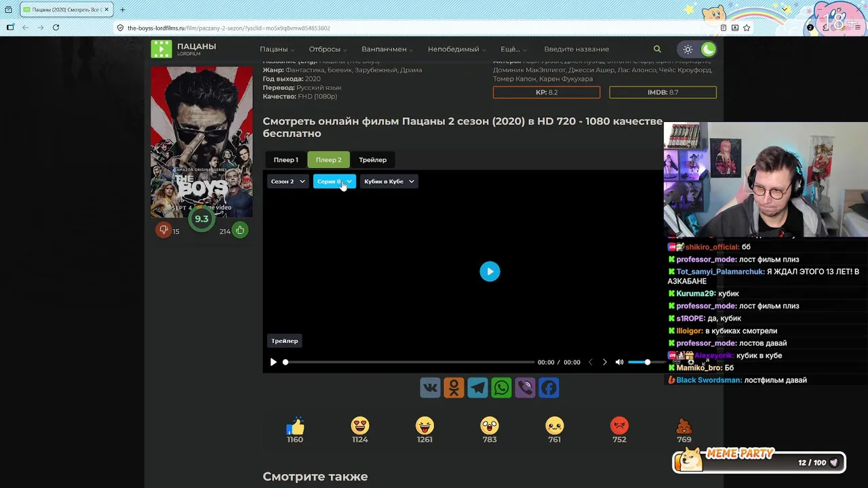The width and height of the screenshot is (868, 488).
Task: Open the Сезон 2 season dropdown
Action: tap(288, 182)
